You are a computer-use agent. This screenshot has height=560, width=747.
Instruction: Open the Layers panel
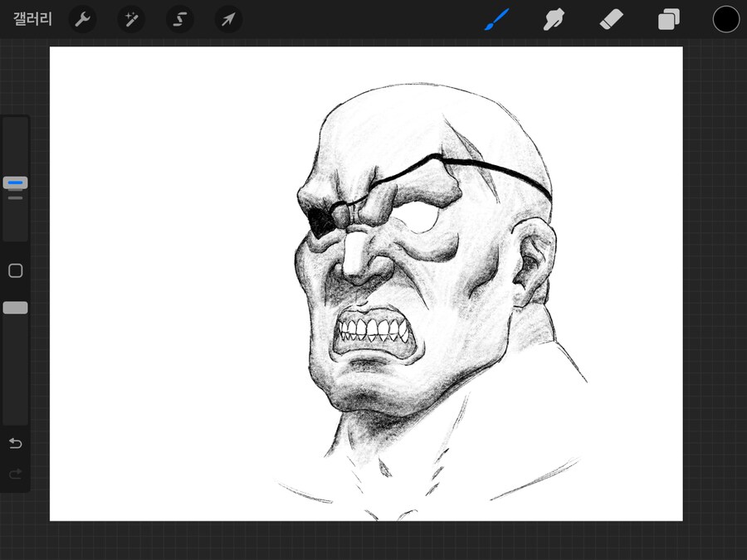pos(668,19)
